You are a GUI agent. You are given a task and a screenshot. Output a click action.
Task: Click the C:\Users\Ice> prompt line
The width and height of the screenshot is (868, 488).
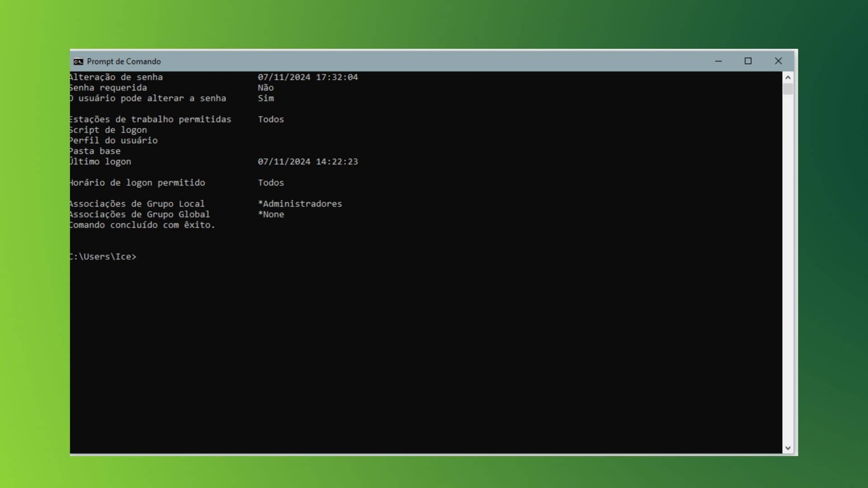[103, 257]
